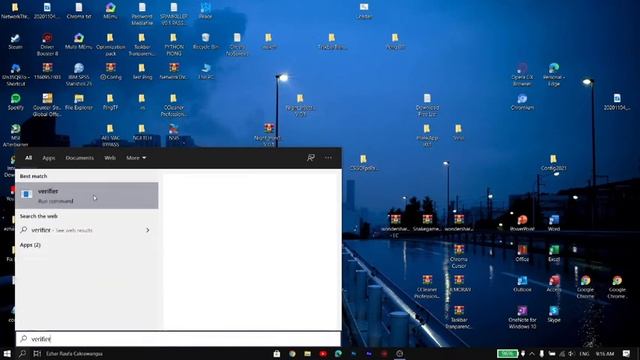Screen dimensions: 640x360
Task: Launch the Excel desktop shortcut
Action: click(554, 253)
